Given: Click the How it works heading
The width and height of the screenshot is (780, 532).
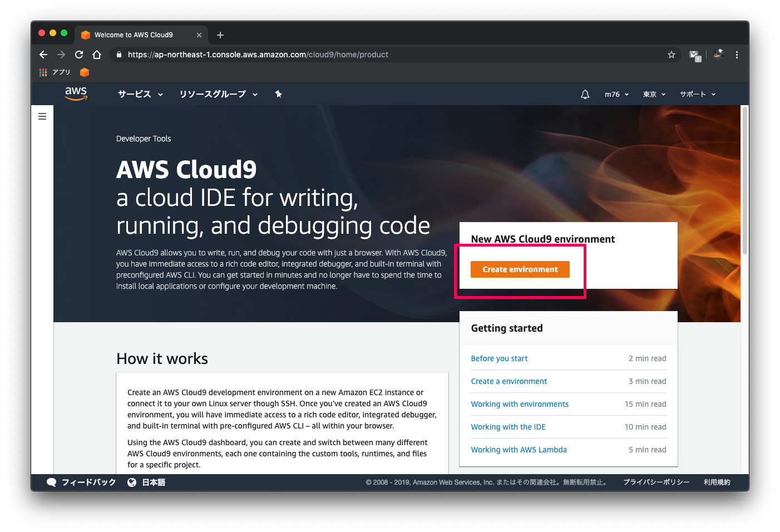Looking at the screenshot, I should 162,359.
